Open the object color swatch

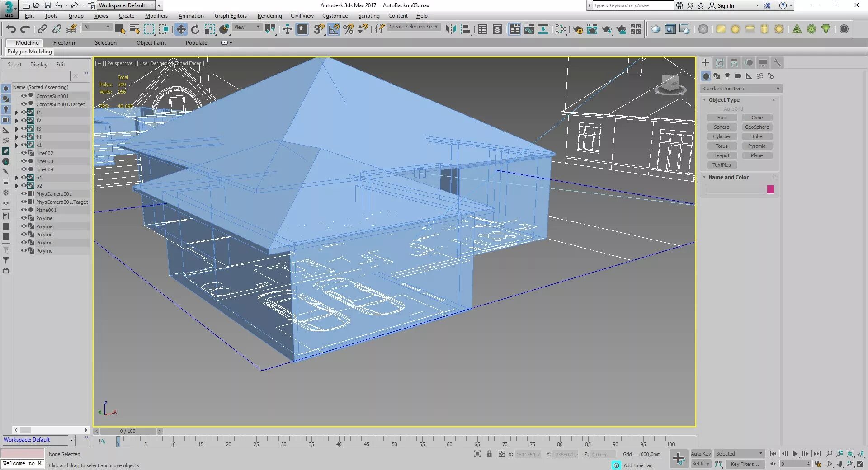770,189
